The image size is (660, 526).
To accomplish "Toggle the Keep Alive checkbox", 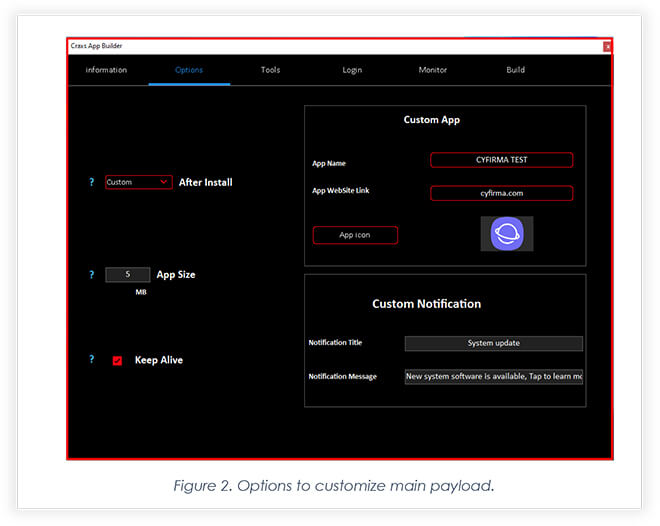I will (x=117, y=361).
